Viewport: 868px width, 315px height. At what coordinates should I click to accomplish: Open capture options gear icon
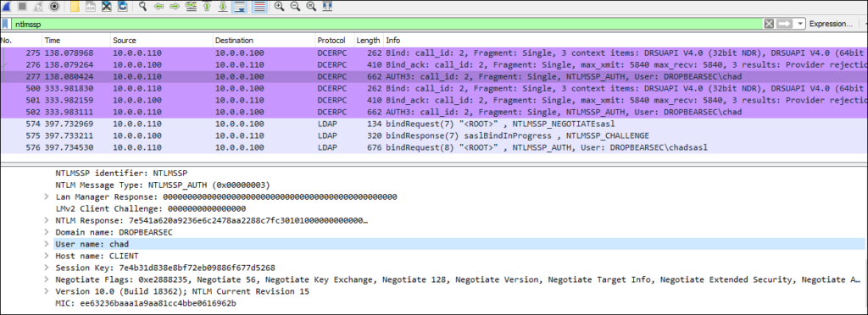click(54, 7)
